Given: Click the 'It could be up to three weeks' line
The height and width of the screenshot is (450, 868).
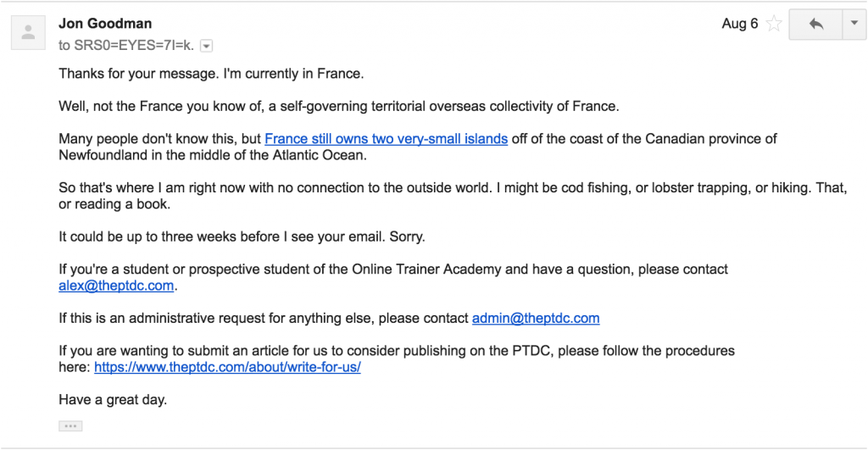Looking at the screenshot, I should coord(242,236).
